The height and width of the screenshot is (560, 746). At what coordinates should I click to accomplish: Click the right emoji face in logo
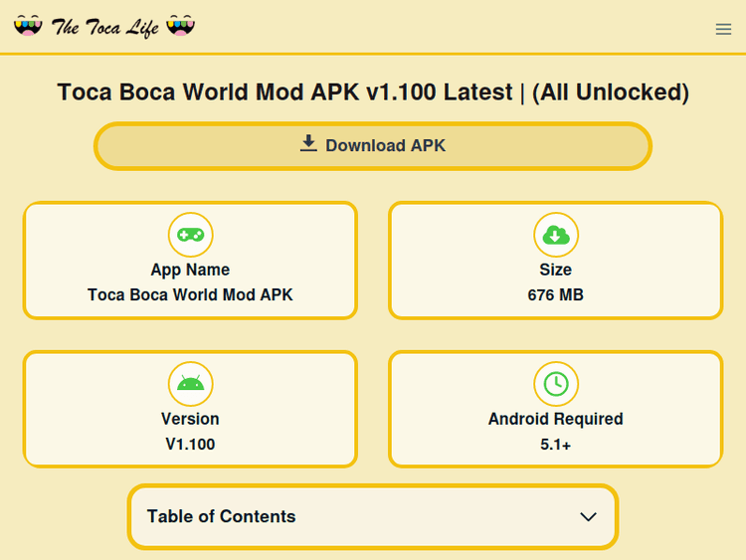tap(180, 26)
